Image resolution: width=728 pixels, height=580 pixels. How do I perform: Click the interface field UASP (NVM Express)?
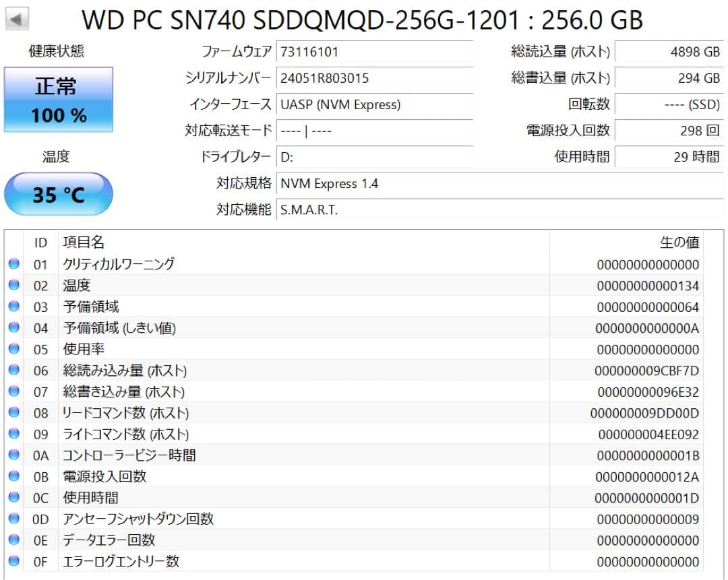[375, 104]
